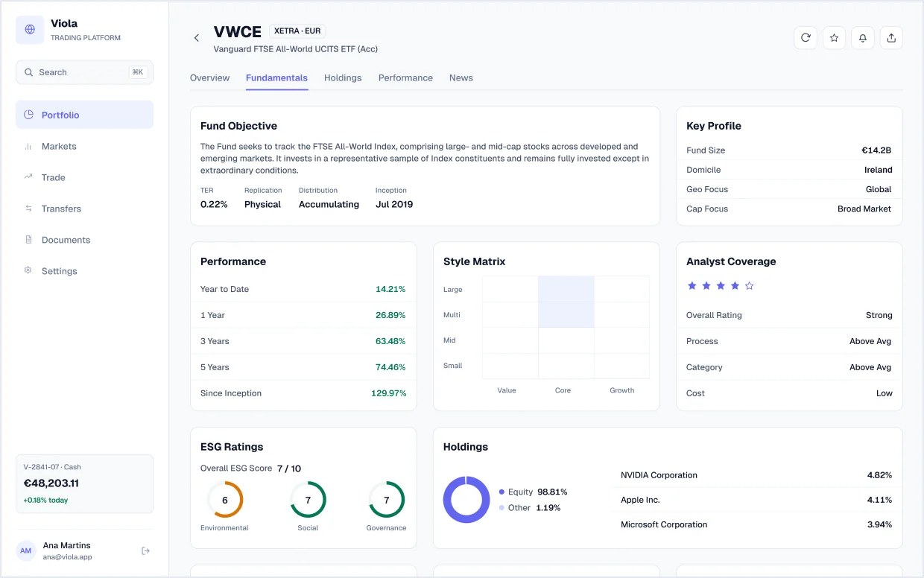Click the Ana Martins profile name
The image size is (924, 578).
67,545
